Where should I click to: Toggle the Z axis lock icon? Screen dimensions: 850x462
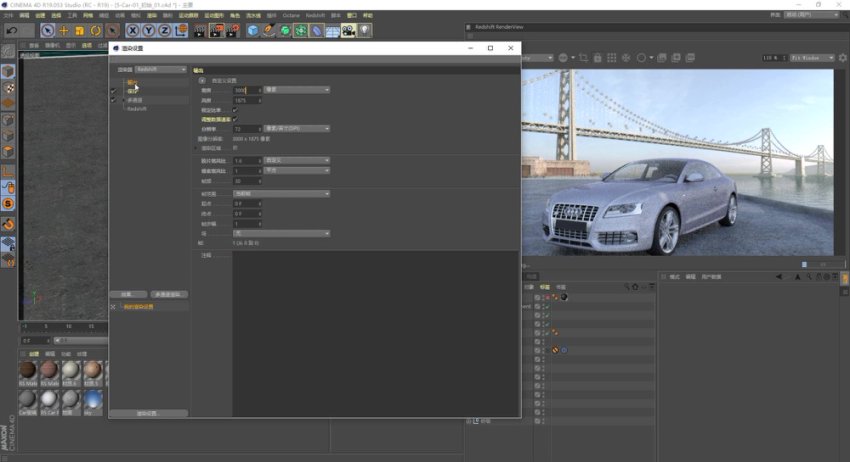[x=166, y=31]
